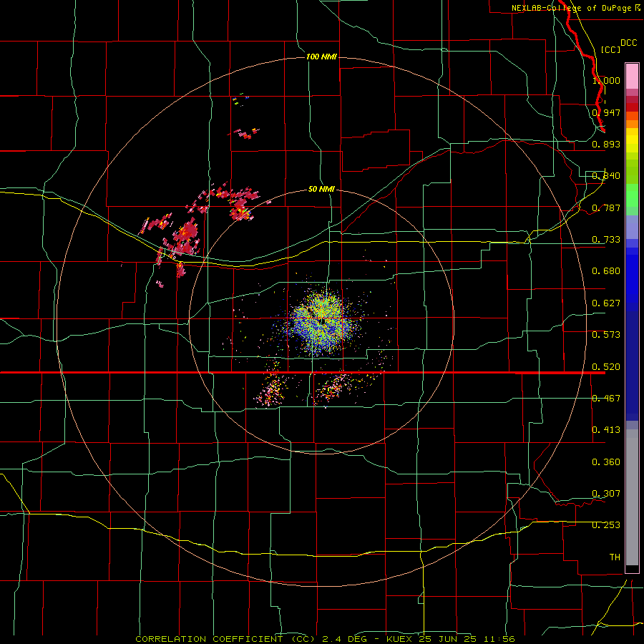The width and height of the screenshot is (644, 644).
Task: Click the 0.840 value on the scale
Action: (x=606, y=176)
